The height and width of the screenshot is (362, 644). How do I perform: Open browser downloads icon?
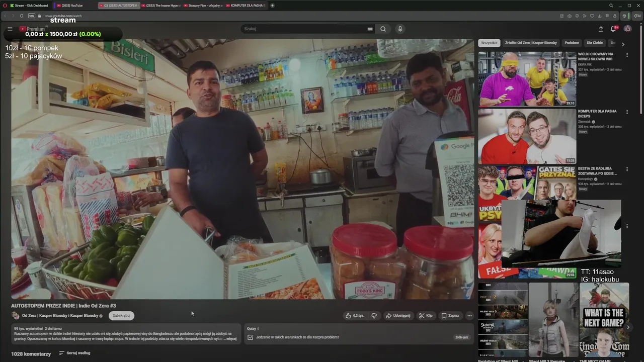(x=599, y=16)
